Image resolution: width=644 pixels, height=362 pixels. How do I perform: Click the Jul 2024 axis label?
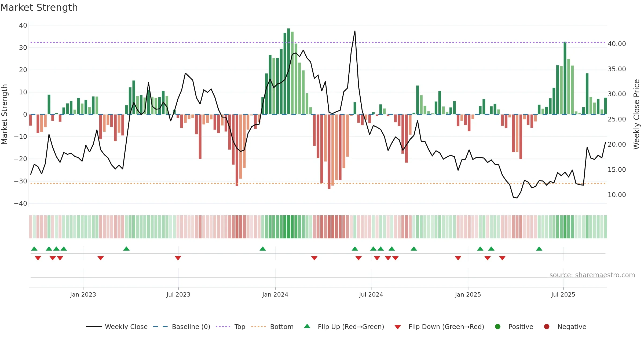[x=371, y=295]
